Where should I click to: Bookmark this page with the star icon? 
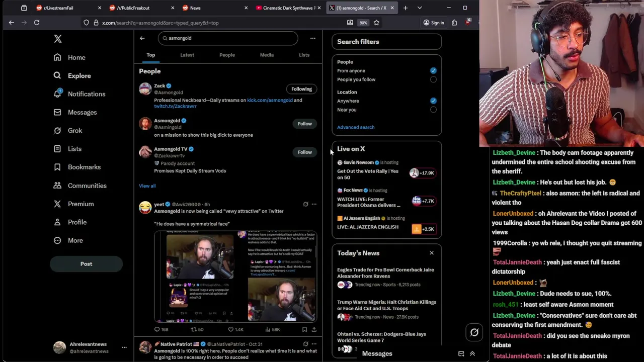[376, 23]
